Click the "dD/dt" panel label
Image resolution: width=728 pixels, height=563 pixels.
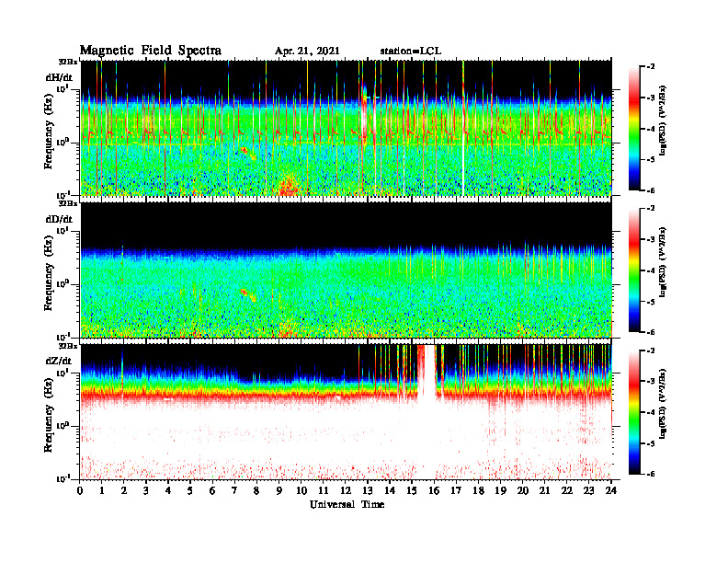click(59, 219)
